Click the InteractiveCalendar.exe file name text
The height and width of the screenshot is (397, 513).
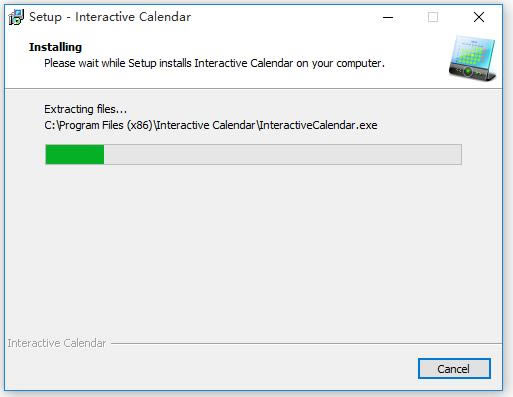318,125
